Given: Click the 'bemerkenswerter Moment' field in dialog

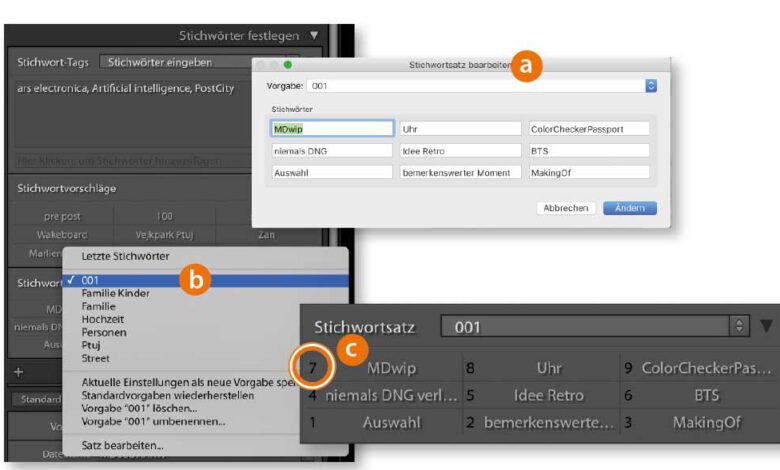Looking at the screenshot, I should [461, 173].
